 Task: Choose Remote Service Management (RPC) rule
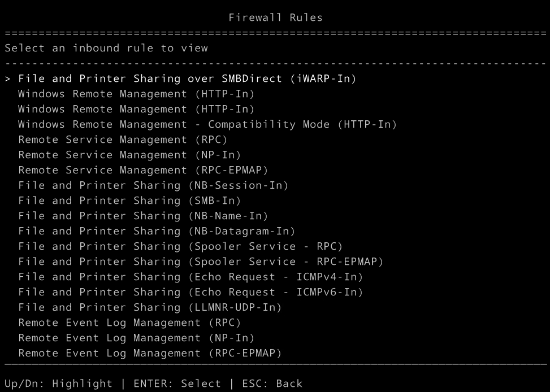[x=122, y=140]
